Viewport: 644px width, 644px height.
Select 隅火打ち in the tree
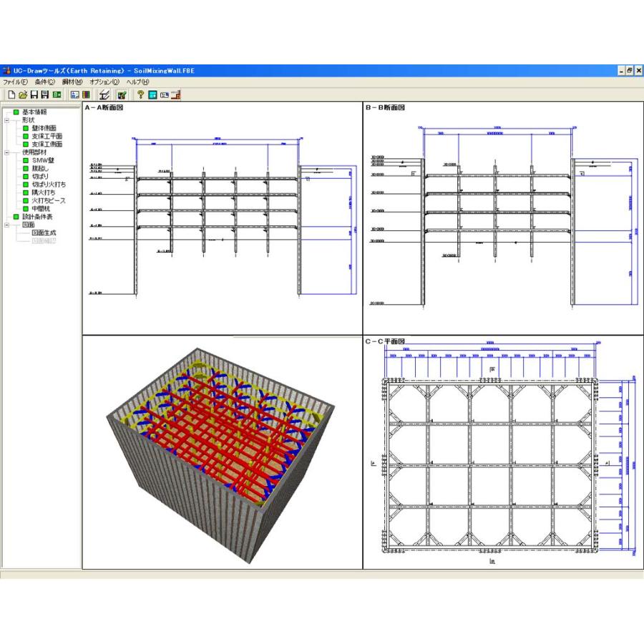point(44,192)
